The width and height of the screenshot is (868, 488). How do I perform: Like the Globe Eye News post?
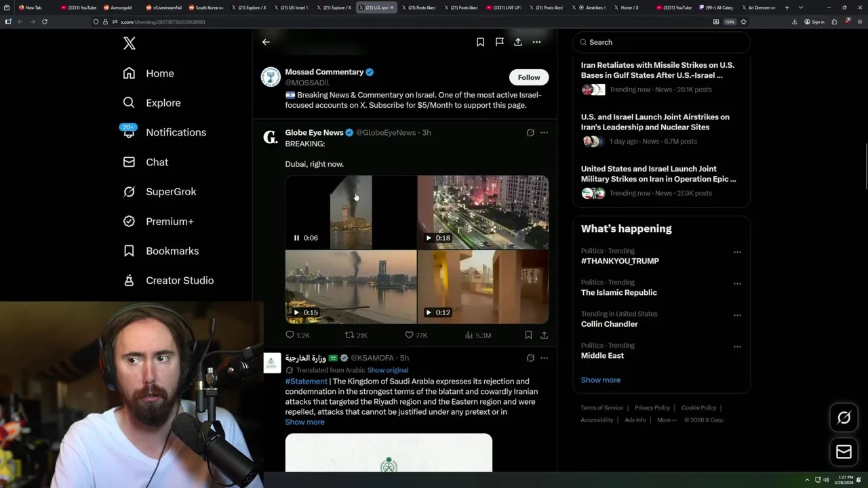(416, 335)
